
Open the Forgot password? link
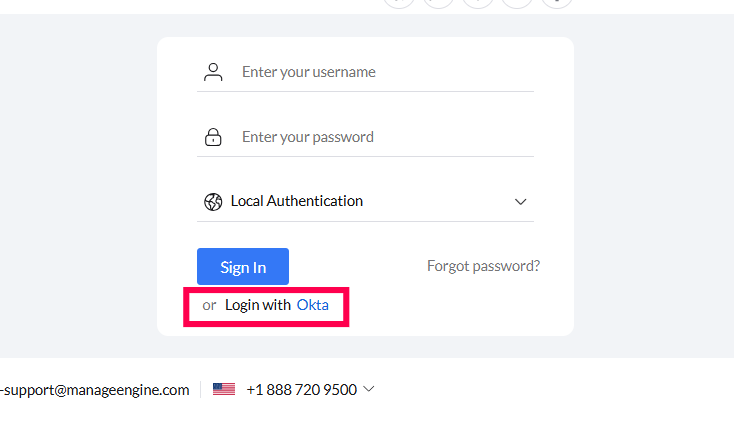coord(483,266)
